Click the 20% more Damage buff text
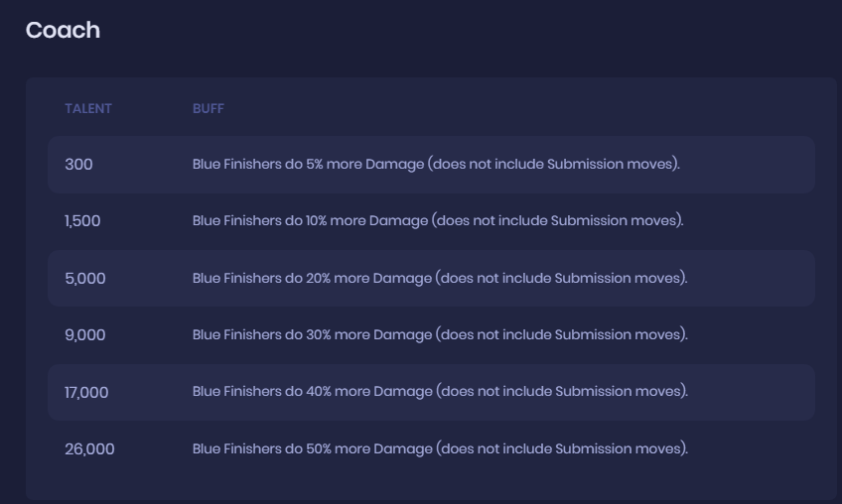Image resolution: width=842 pixels, height=504 pixels. (440, 279)
